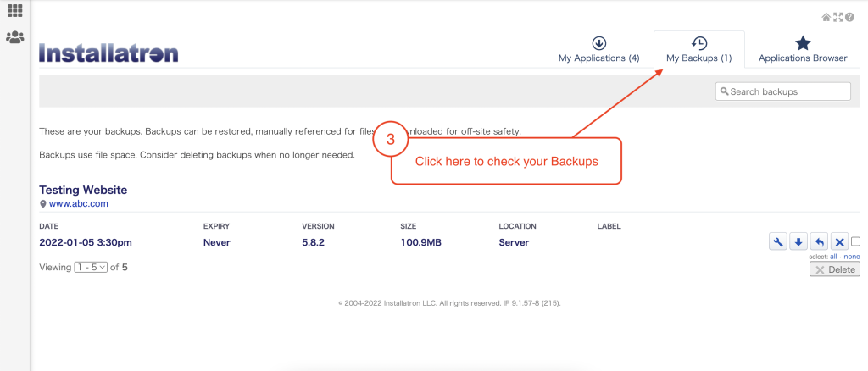
Task: Click the Installatron logo
Action: (x=108, y=53)
